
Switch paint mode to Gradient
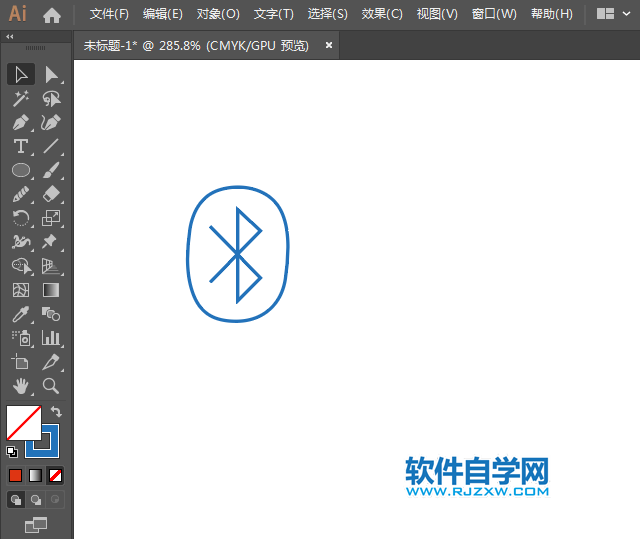[36, 475]
